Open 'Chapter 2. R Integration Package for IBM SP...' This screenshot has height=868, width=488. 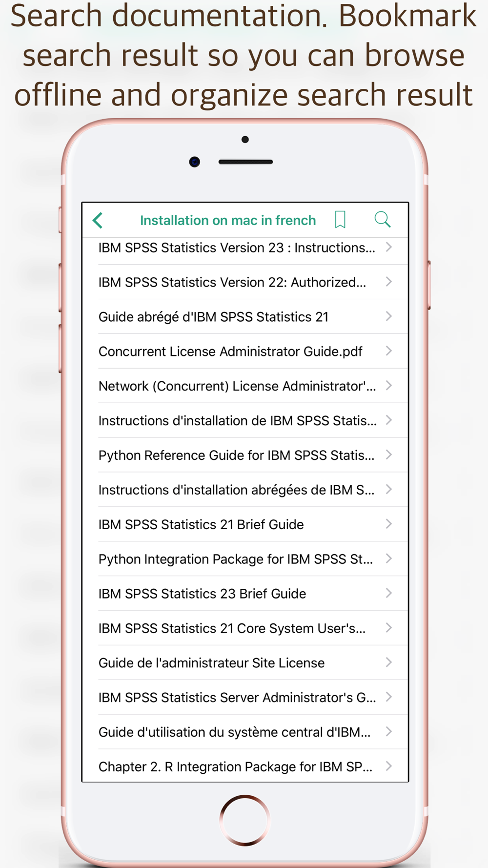245,766
